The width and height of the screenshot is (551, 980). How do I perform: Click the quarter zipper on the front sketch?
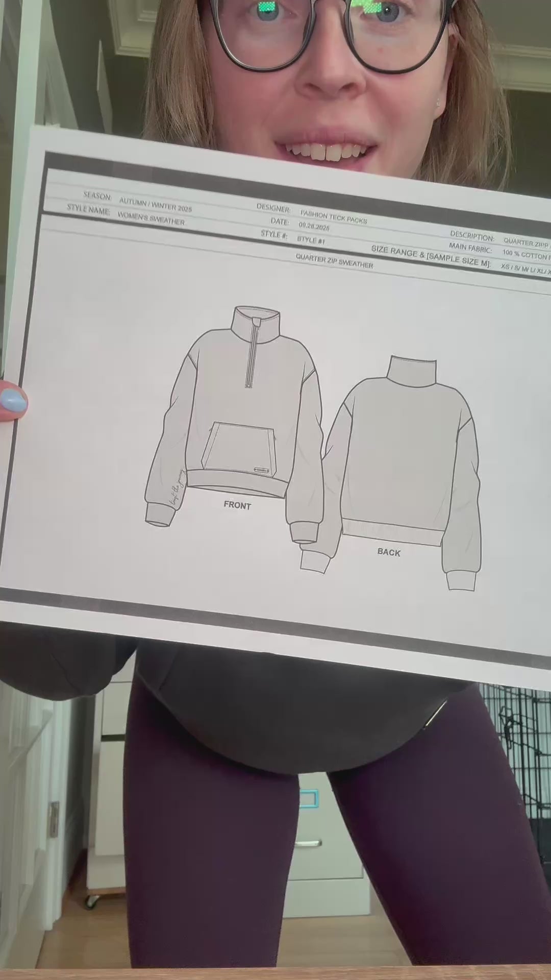click(249, 357)
